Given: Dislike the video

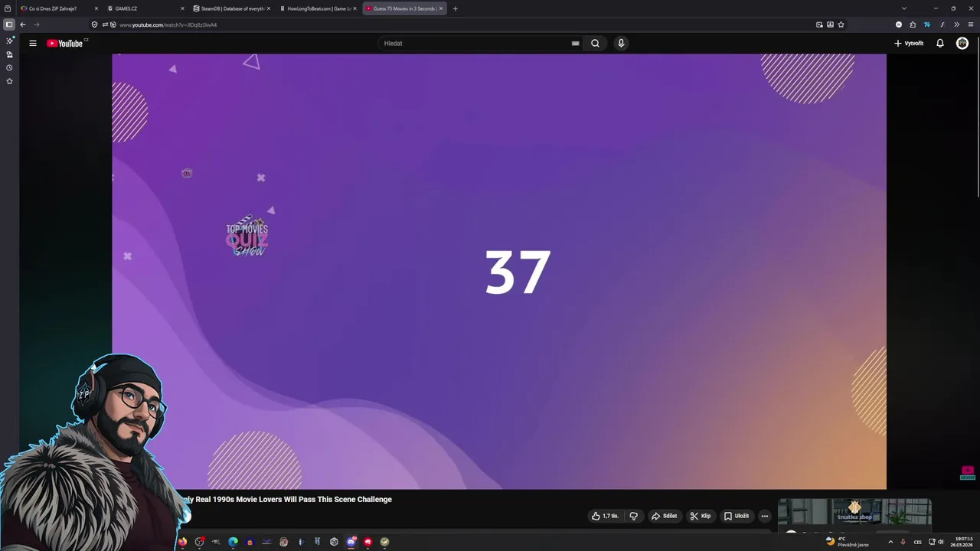Looking at the screenshot, I should click(x=633, y=516).
